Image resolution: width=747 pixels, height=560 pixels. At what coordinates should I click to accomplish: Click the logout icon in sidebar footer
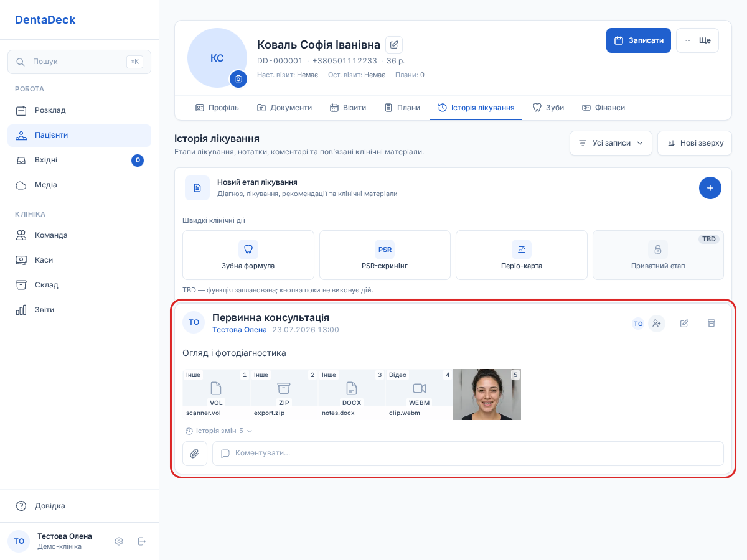pyautogui.click(x=142, y=541)
